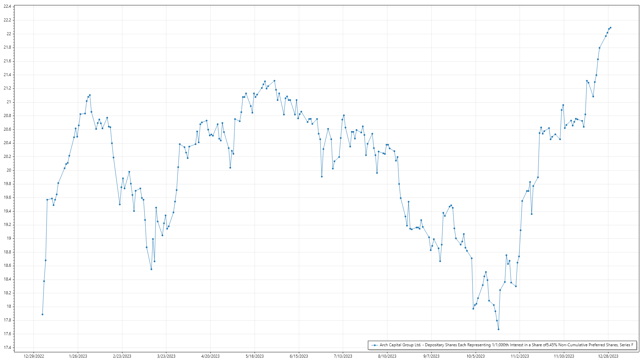Image resolution: width=644 pixels, height=362 pixels.
Task: Click the 22.4 value on the price axis
Action: point(7,7)
